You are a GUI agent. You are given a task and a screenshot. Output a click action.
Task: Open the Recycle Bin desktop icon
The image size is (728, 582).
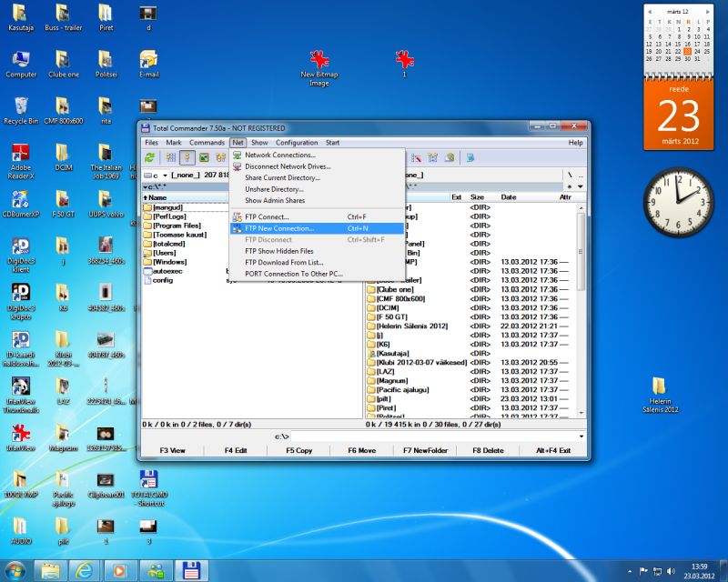(20, 105)
